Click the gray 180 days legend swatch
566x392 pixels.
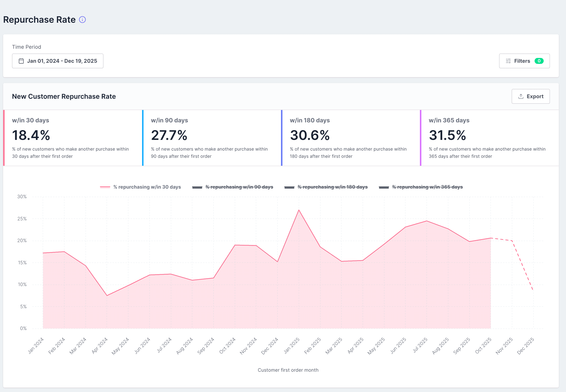[x=289, y=187]
